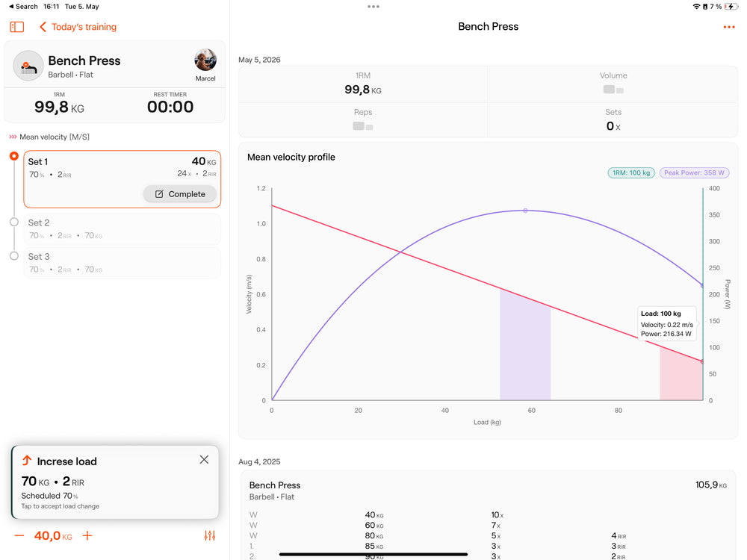This screenshot has width=747, height=560.
Task: Open the Reps summary cell
Action: click(x=363, y=120)
